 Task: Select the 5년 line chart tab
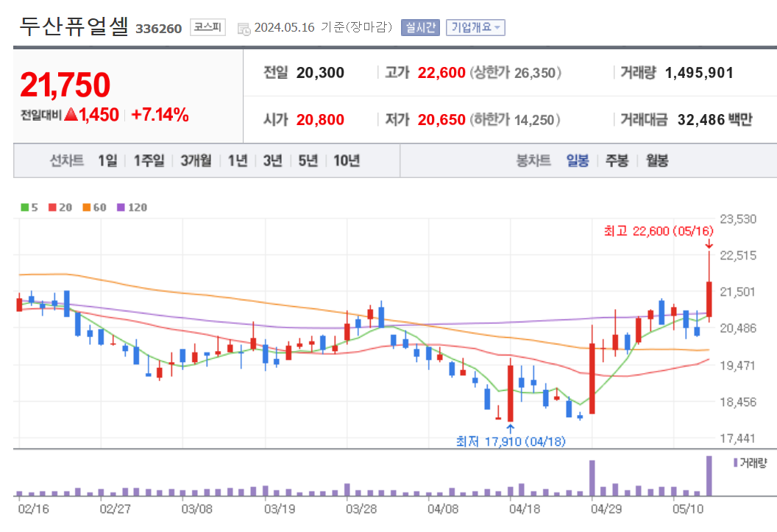(x=308, y=160)
